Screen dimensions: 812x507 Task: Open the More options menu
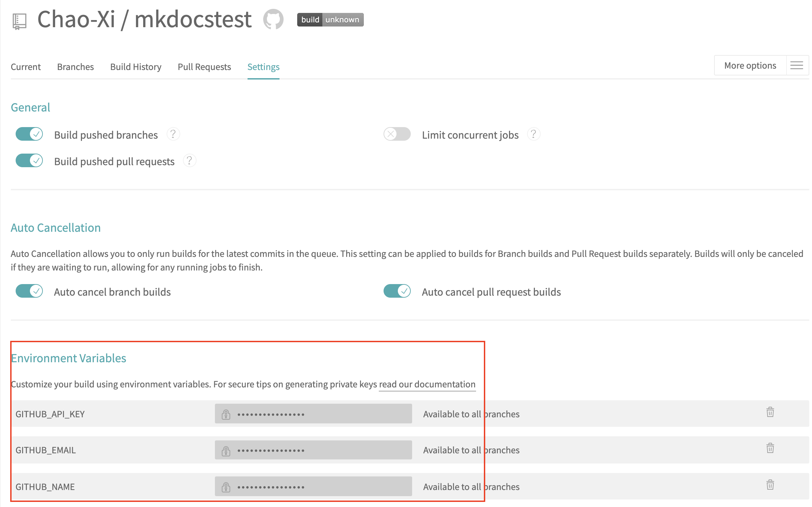click(750, 66)
